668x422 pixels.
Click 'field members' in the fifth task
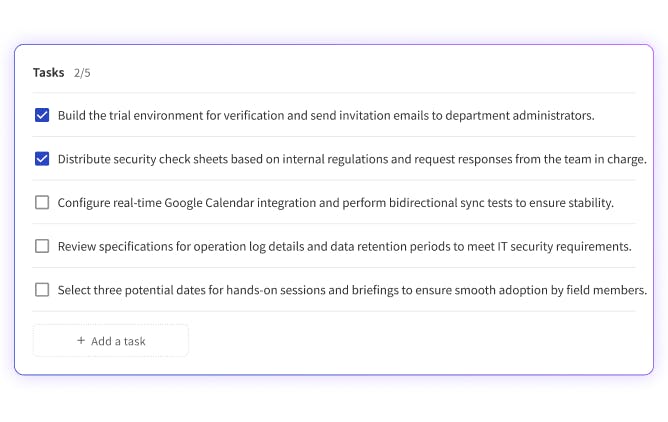click(x=608, y=290)
